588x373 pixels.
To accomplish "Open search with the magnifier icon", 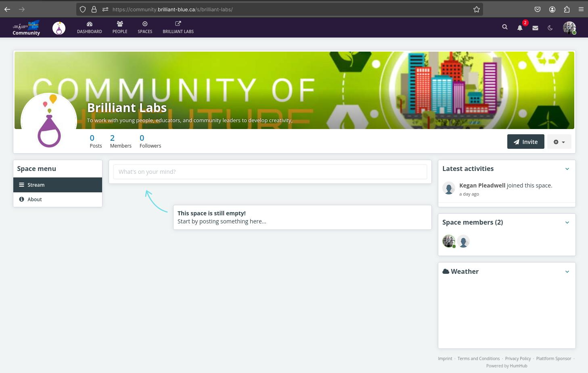I will tap(505, 27).
